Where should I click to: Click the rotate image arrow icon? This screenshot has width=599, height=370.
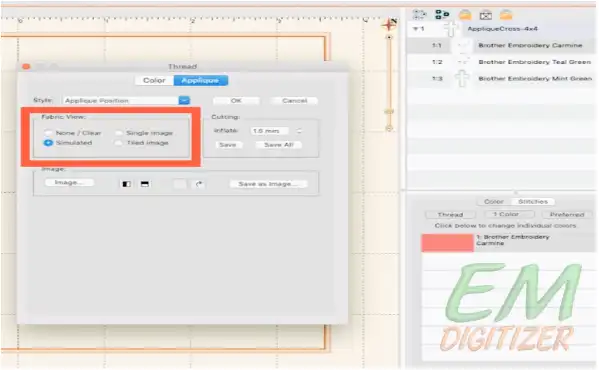coord(199,184)
